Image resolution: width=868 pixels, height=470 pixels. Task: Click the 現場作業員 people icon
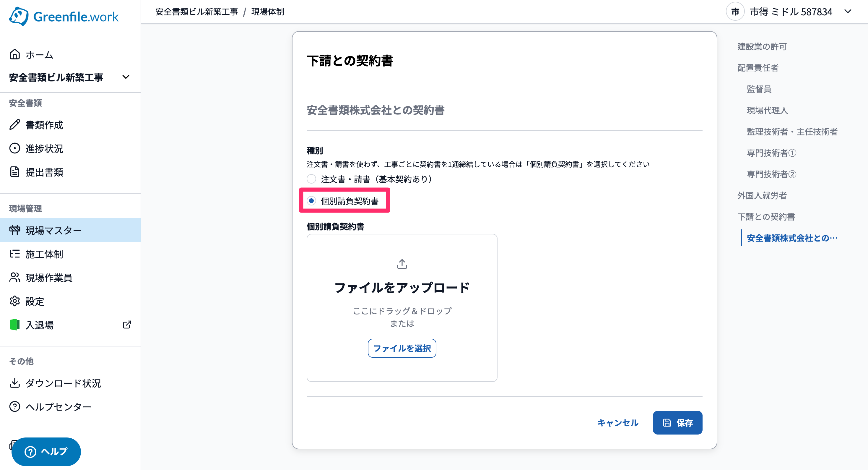pyautogui.click(x=15, y=278)
